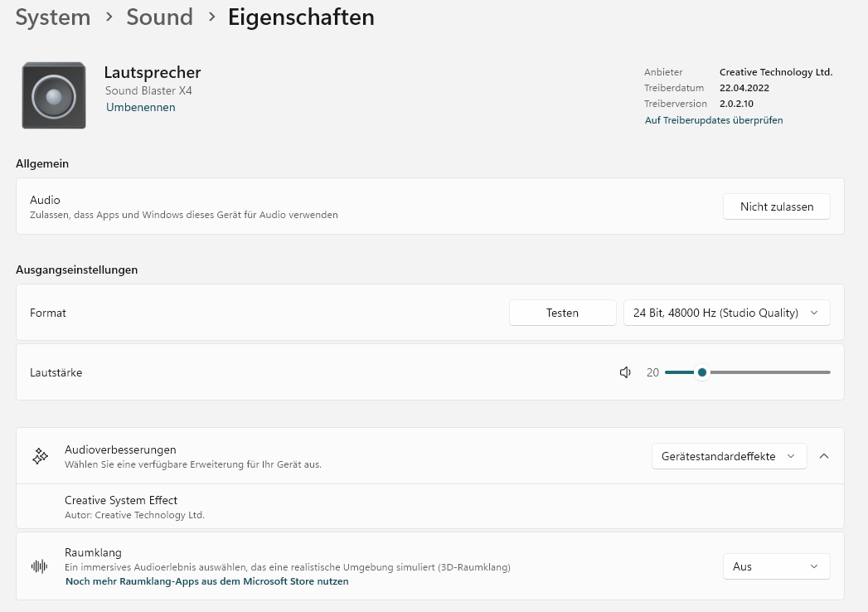Click the Lautstärke volume slider handle
The height and width of the screenshot is (612, 868).
[702, 372]
